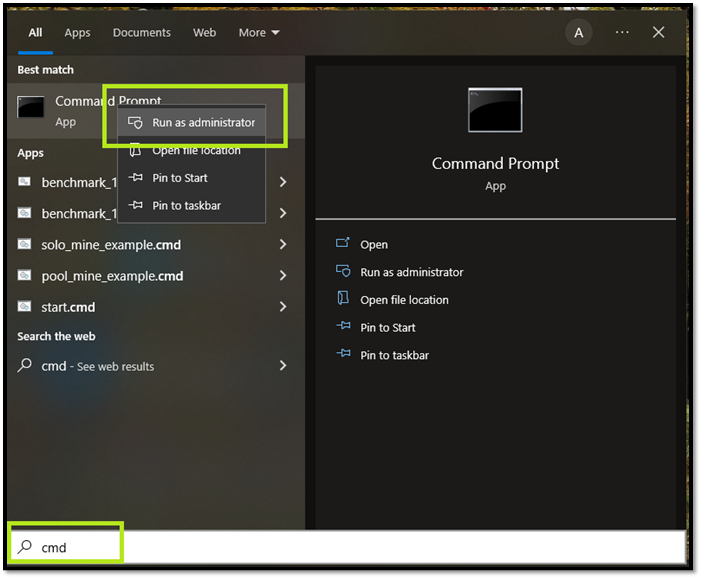Switch to the Apps search tab
702x579 pixels.
tap(77, 33)
